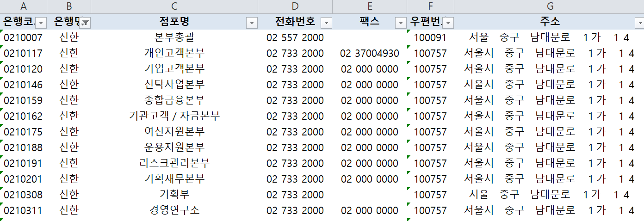Select column A header
Viewport: 644px width, 221px height.
coord(24,6)
